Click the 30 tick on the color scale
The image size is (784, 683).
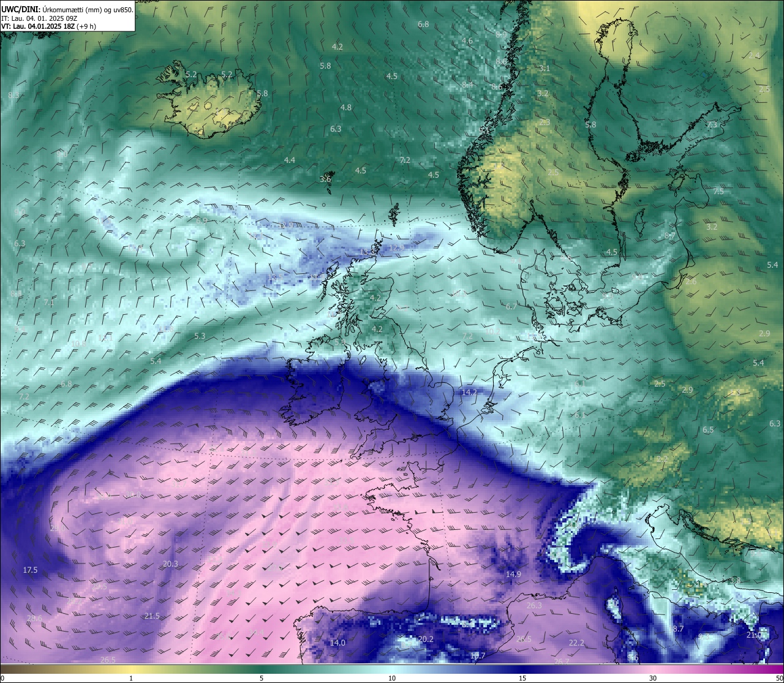tap(653, 678)
